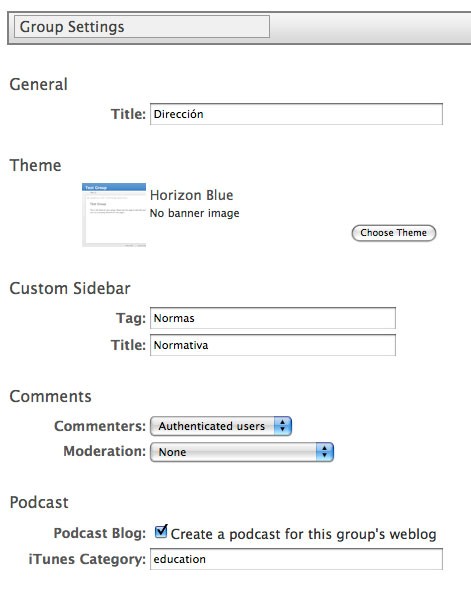
Task: Open the Commenters dropdown
Action: 221,426
